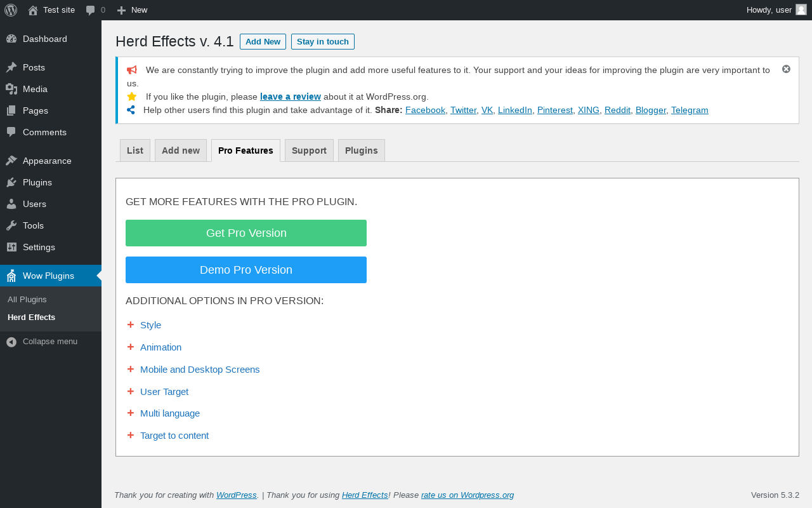The width and height of the screenshot is (812, 508).
Task: Switch to the Support tab
Action: (309, 150)
